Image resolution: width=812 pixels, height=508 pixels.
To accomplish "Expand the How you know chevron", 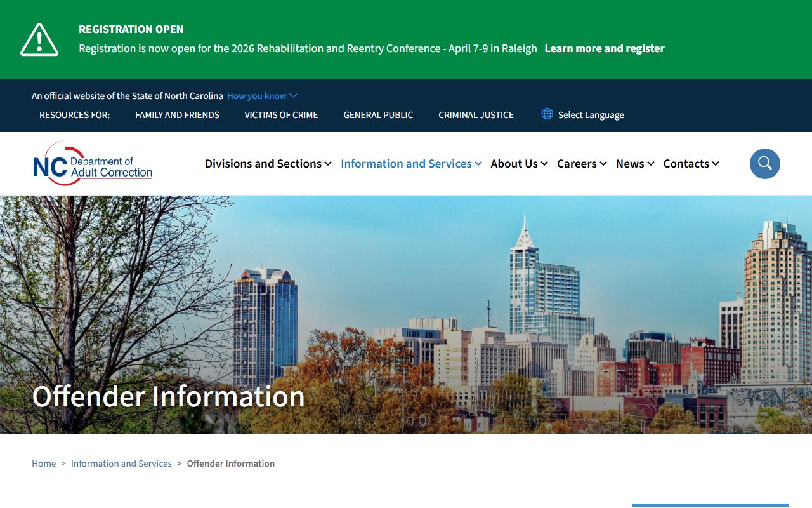I will click(x=293, y=96).
